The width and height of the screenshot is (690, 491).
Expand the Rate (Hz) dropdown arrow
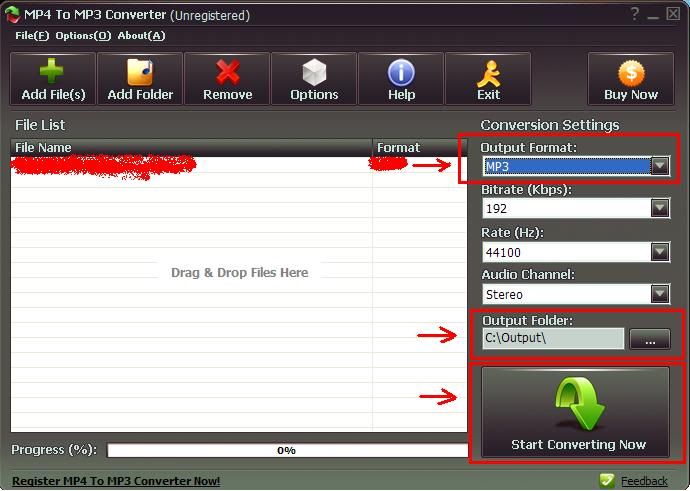660,252
